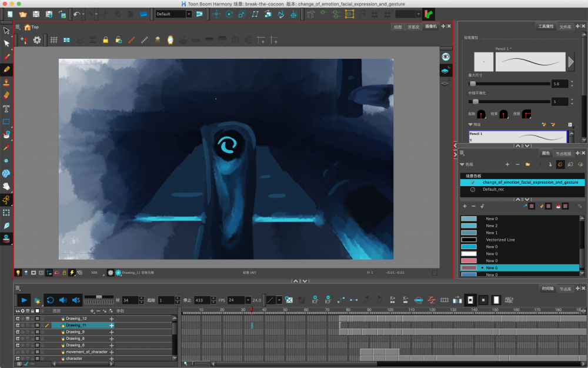Screen dimensions: 588x368
Task: Open the 文件库 library tab
Action: click(565, 26)
